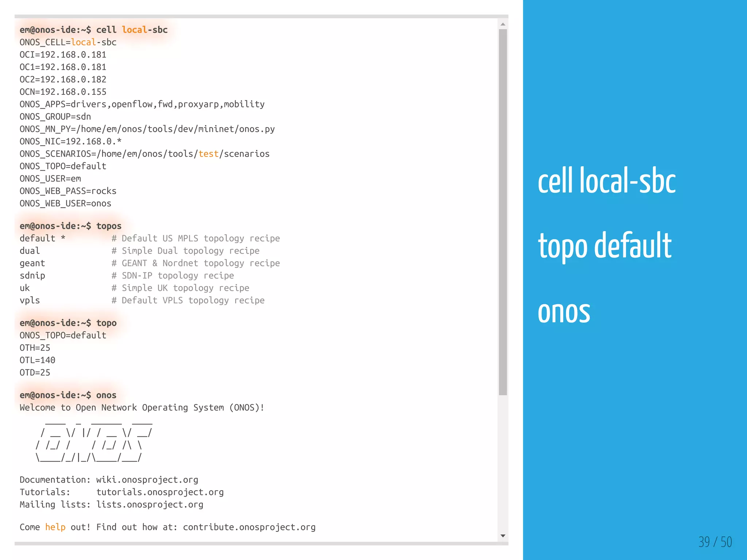This screenshot has width=747, height=560.
Task: Click the scrollbar down arrow
Action: tap(503, 536)
